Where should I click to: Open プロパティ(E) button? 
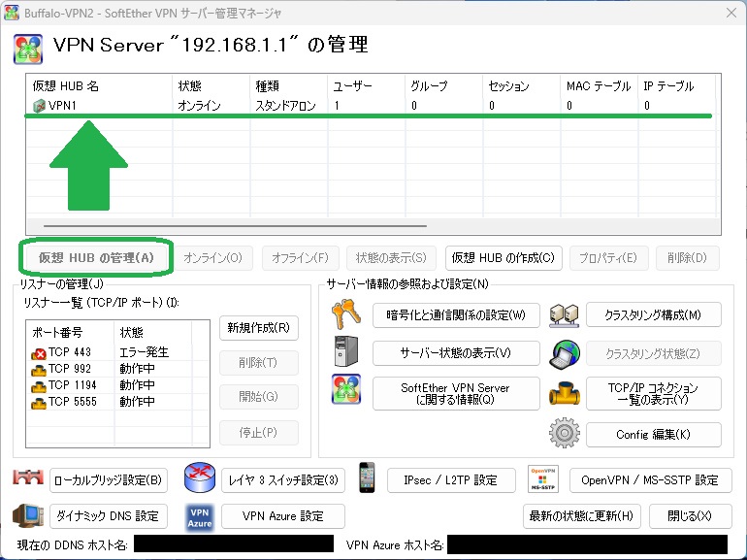tap(608, 258)
